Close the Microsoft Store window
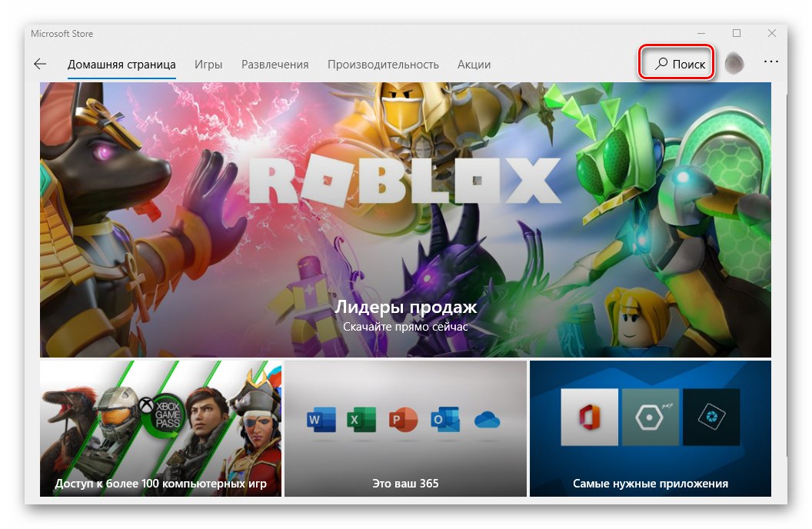The width and height of the screenshot is (812, 529). (771, 33)
